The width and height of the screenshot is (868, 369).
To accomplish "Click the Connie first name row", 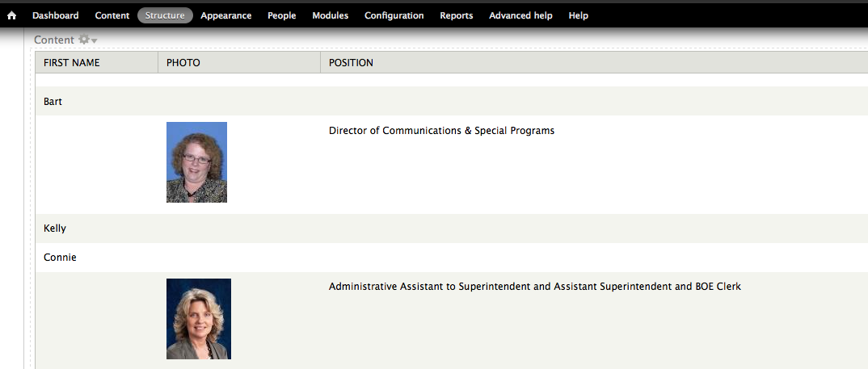I will click(451, 258).
